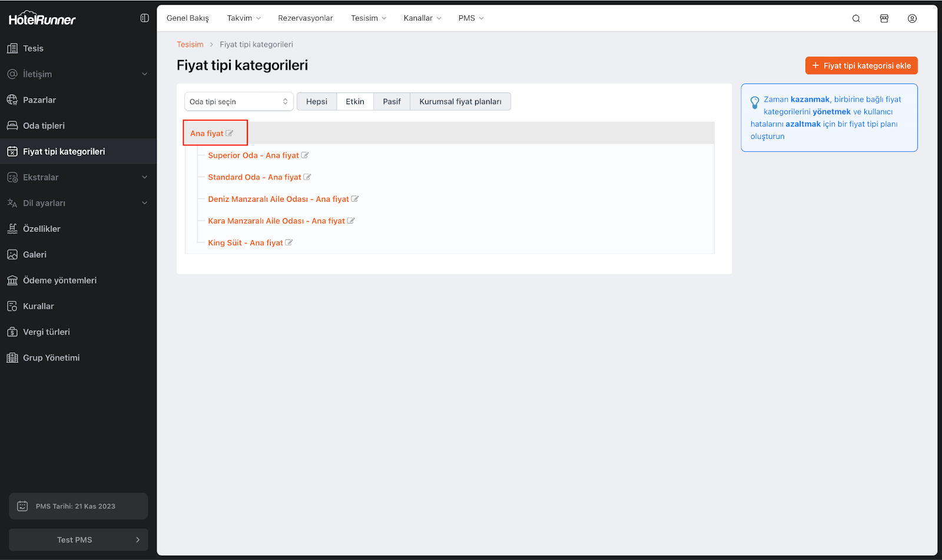
Task: Click the Test PMS switcher
Action: pos(78,539)
